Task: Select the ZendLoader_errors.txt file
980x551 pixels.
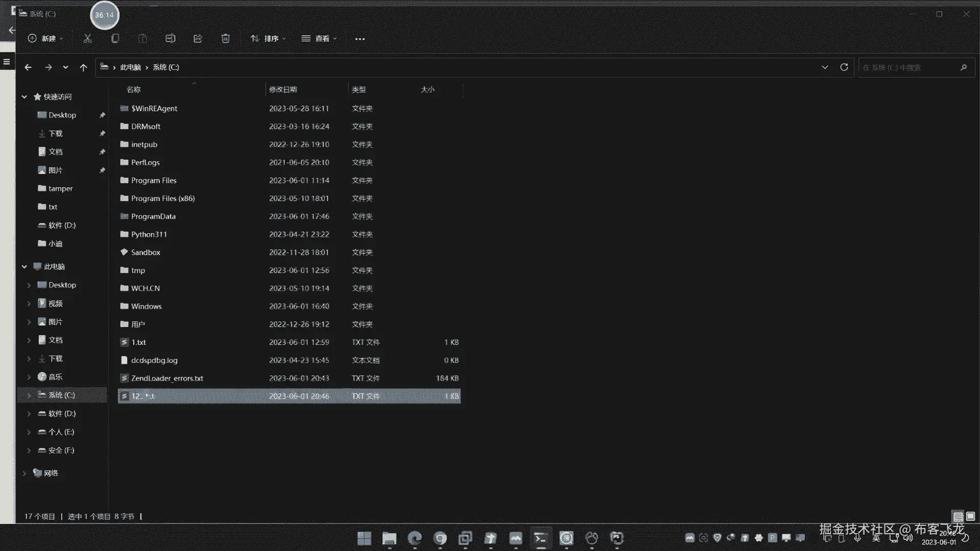Action: (x=167, y=378)
